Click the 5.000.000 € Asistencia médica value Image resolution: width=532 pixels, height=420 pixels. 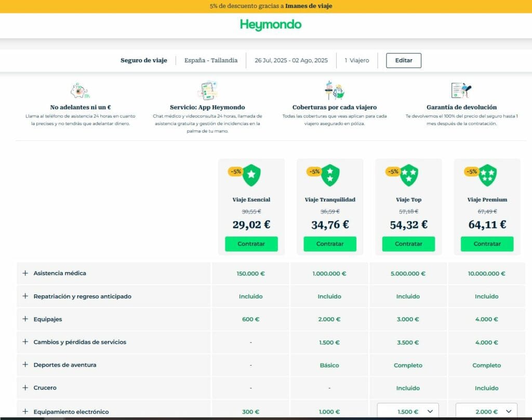click(x=408, y=274)
